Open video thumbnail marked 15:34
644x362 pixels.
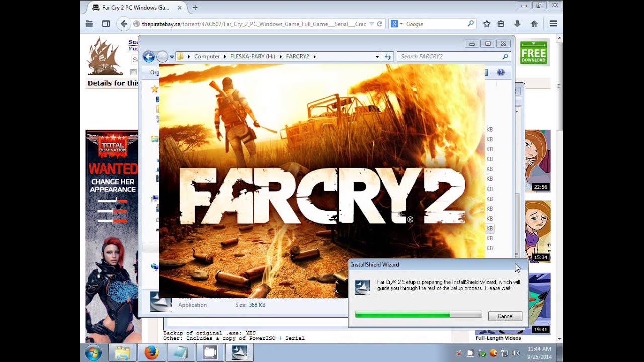click(x=538, y=231)
